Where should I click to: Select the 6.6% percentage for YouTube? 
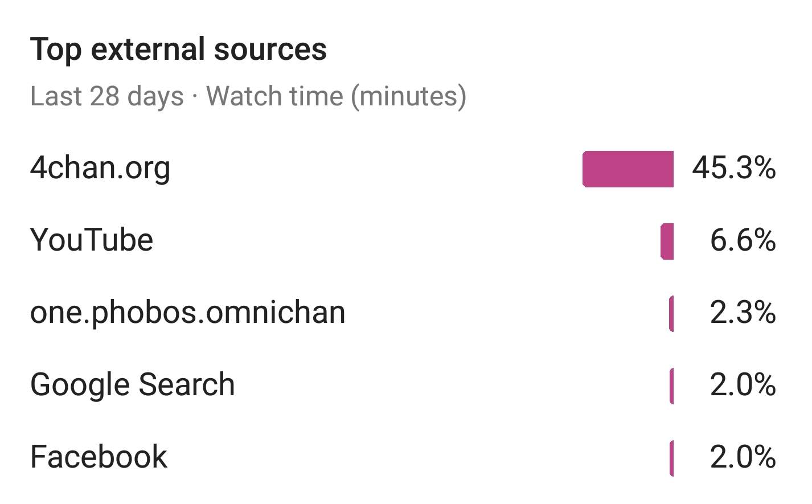coord(743,240)
